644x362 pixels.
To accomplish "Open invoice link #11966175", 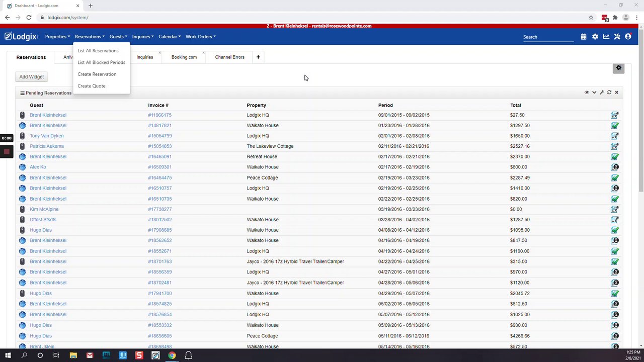I will [x=159, y=115].
